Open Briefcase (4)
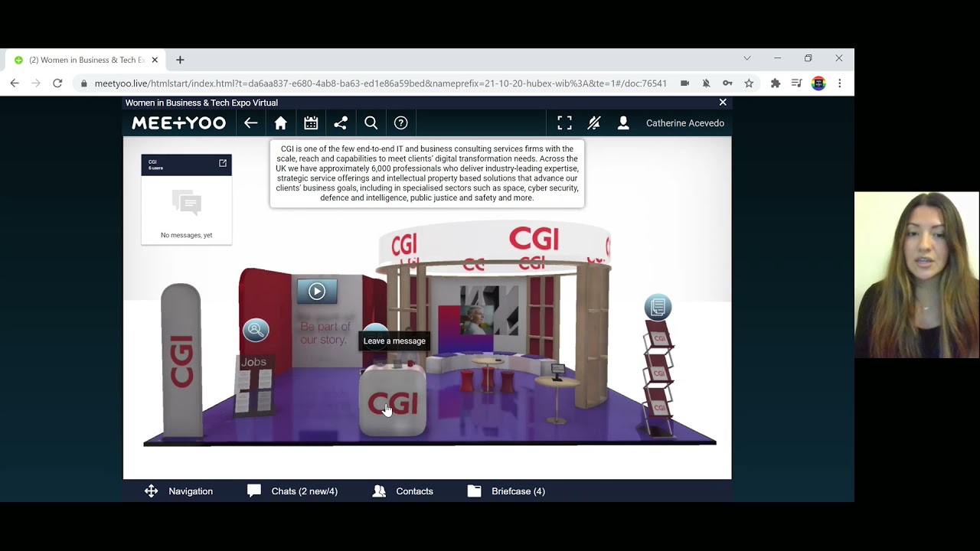Viewport: 980px width, 551px height. (506, 491)
